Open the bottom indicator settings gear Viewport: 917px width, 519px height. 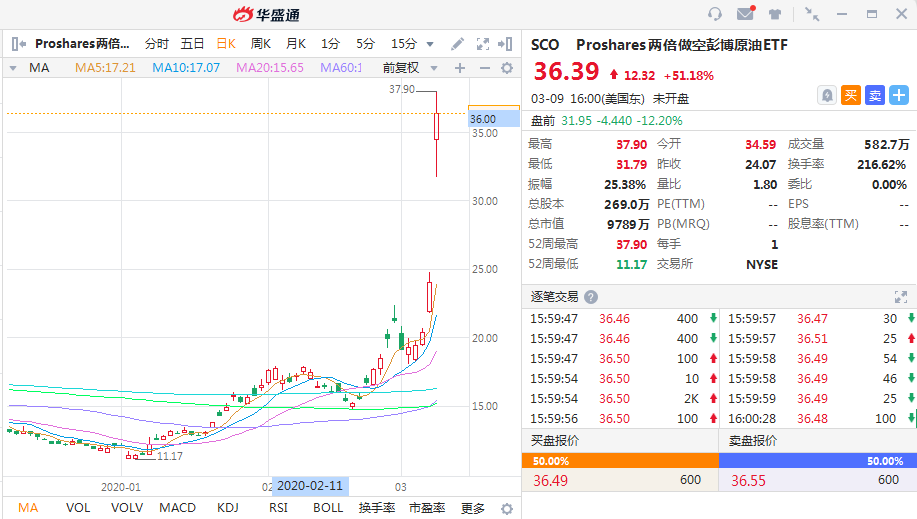point(507,508)
